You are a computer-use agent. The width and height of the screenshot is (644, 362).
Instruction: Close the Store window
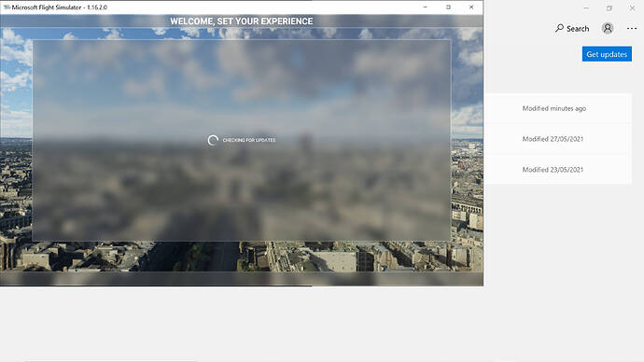tap(632, 7)
